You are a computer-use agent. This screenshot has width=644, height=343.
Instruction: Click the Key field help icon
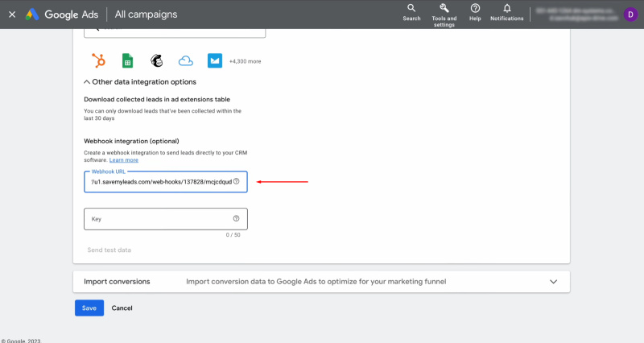[236, 218]
